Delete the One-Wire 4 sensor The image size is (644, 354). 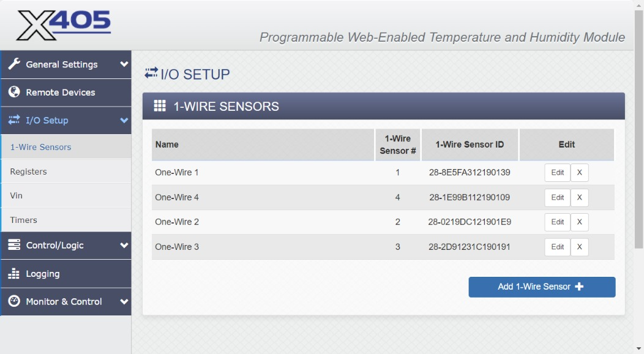click(579, 198)
